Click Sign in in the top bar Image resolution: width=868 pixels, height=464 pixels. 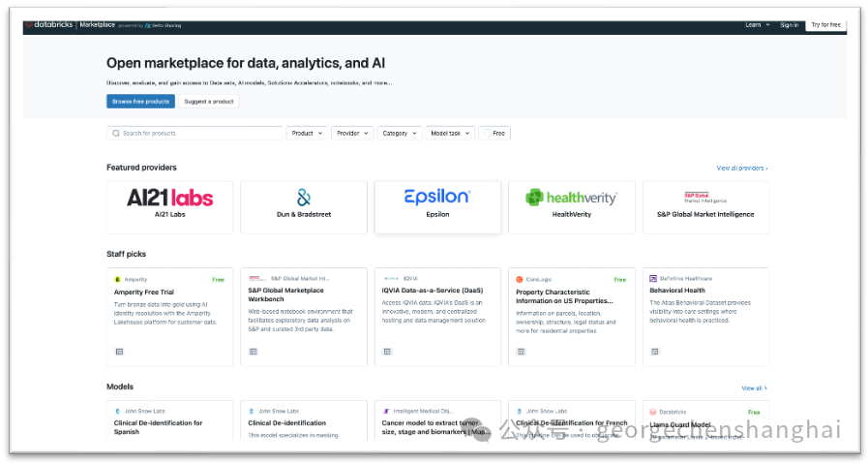coord(789,24)
